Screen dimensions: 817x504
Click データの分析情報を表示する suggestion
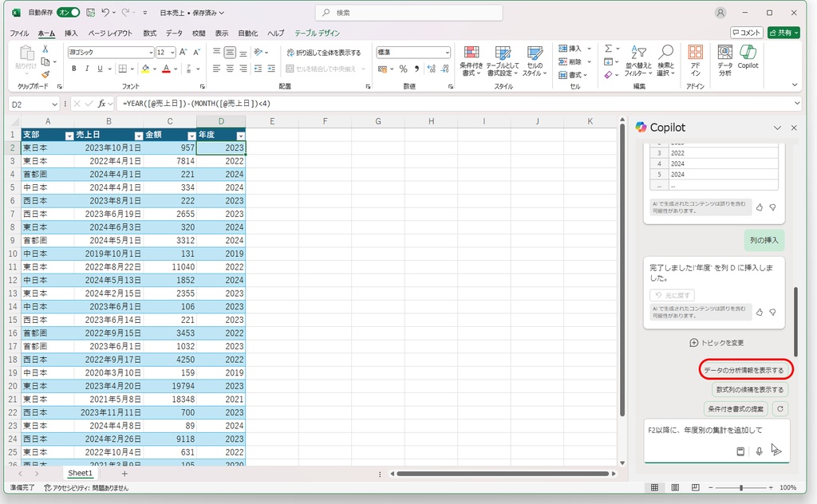744,370
